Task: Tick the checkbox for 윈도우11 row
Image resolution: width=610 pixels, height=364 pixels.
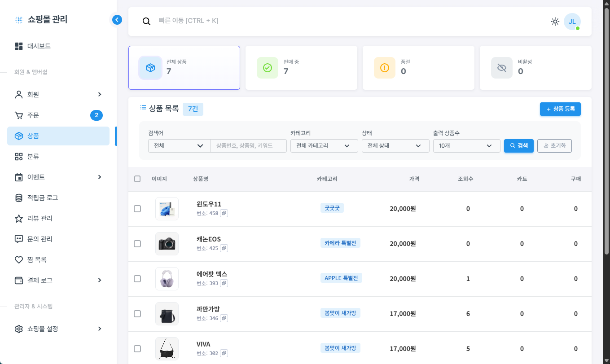Action: click(x=137, y=209)
